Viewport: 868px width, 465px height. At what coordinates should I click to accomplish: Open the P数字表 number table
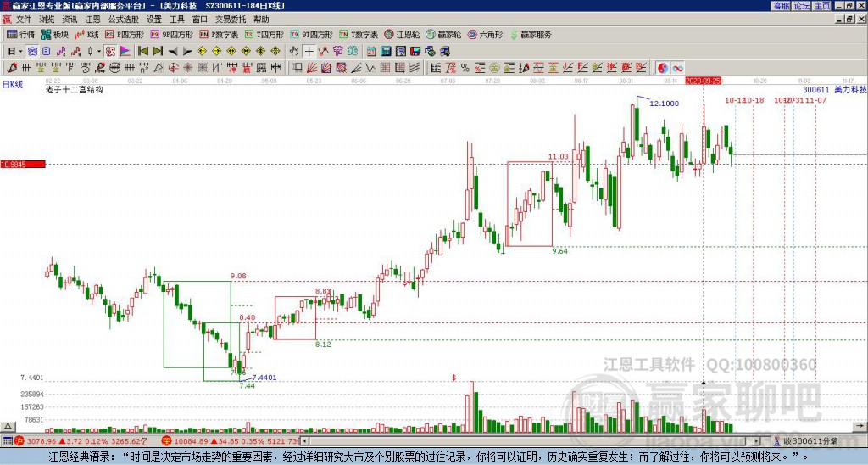pyautogui.click(x=219, y=34)
